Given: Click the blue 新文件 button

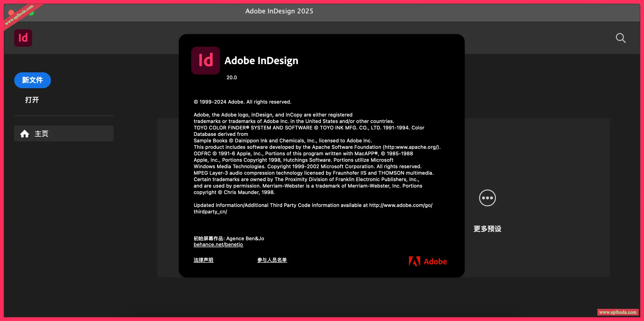Looking at the screenshot, I should pos(33,80).
